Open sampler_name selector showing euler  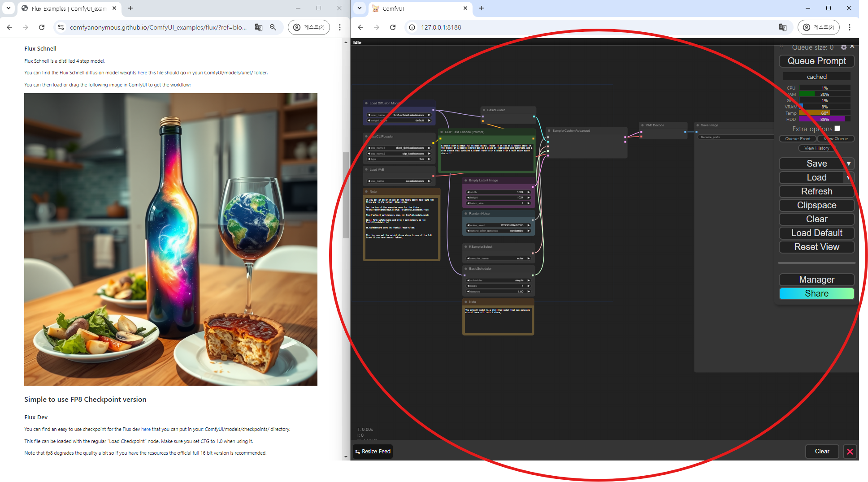pyautogui.click(x=499, y=258)
